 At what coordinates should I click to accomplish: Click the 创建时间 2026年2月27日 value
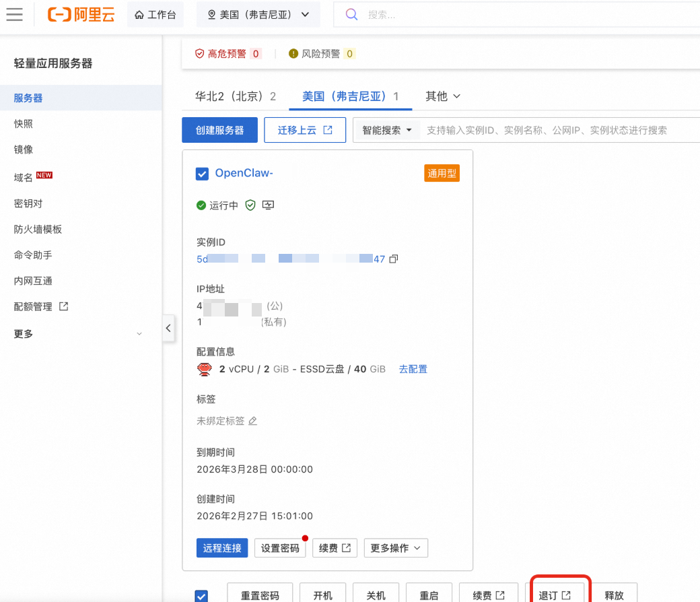click(x=254, y=516)
